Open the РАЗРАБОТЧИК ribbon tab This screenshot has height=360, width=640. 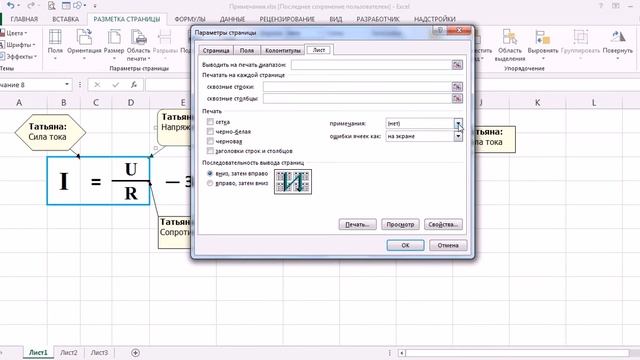[x=378, y=19]
